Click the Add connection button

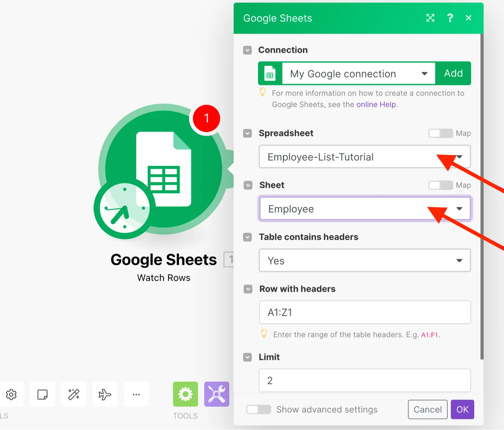[453, 73]
